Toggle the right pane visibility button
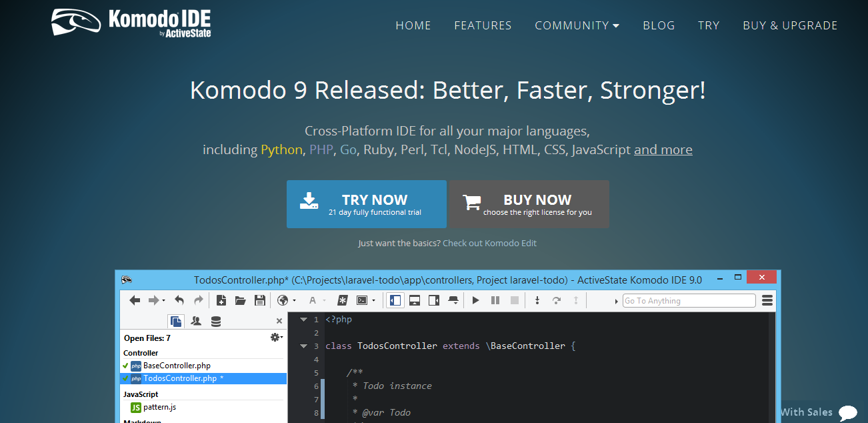This screenshot has width=868, height=423. [x=434, y=301]
